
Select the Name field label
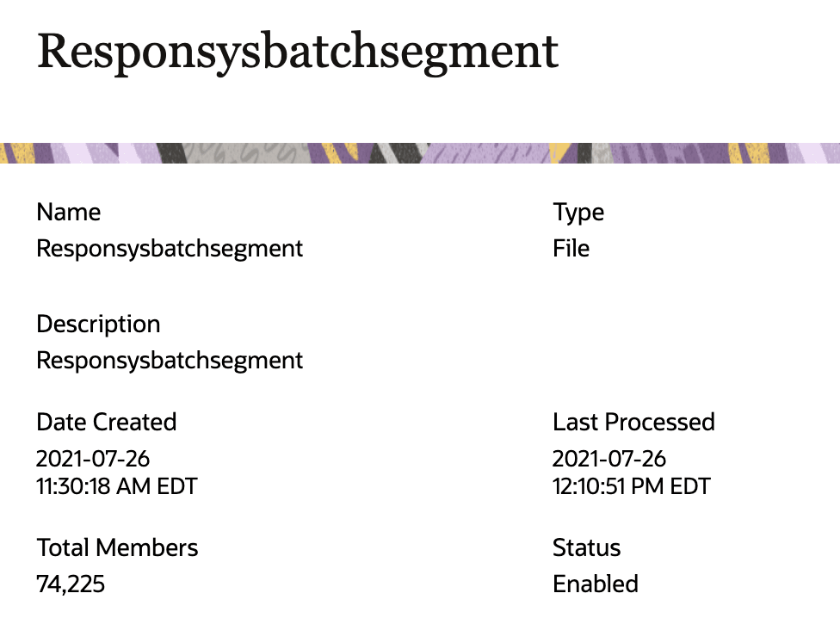point(69,212)
